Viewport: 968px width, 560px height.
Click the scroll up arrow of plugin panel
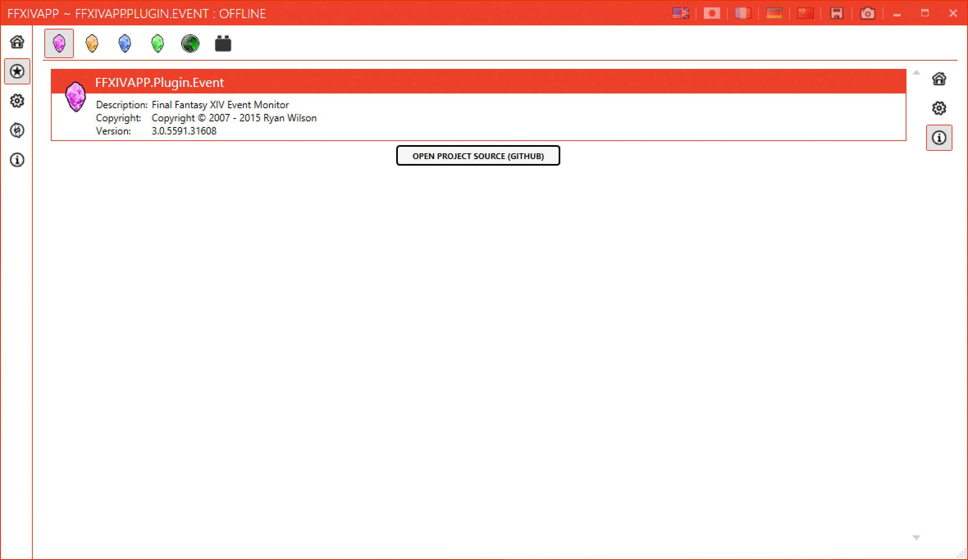916,73
